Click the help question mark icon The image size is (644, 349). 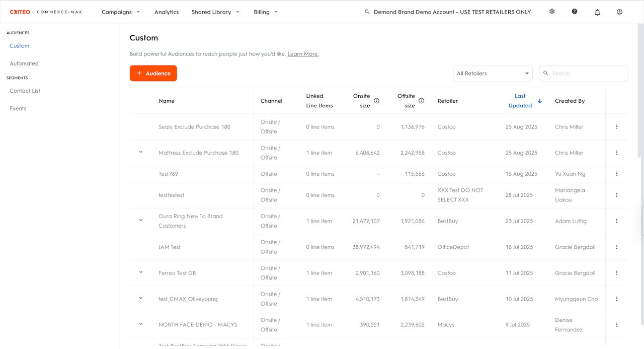pos(575,12)
